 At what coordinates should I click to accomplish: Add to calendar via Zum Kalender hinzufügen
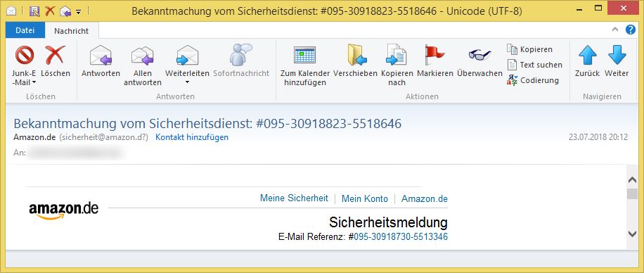(x=304, y=55)
